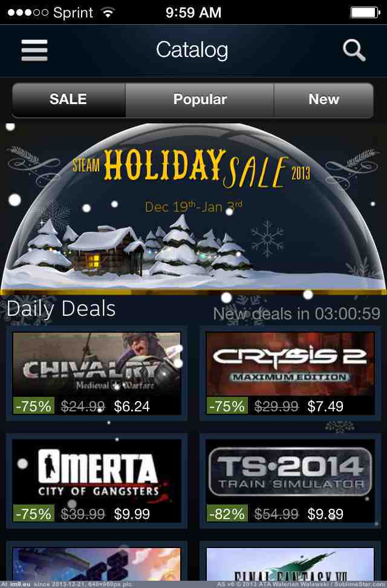Tap the $7.49 Crysis 2 price
This screenshot has height=588, width=387.
[x=325, y=406]
